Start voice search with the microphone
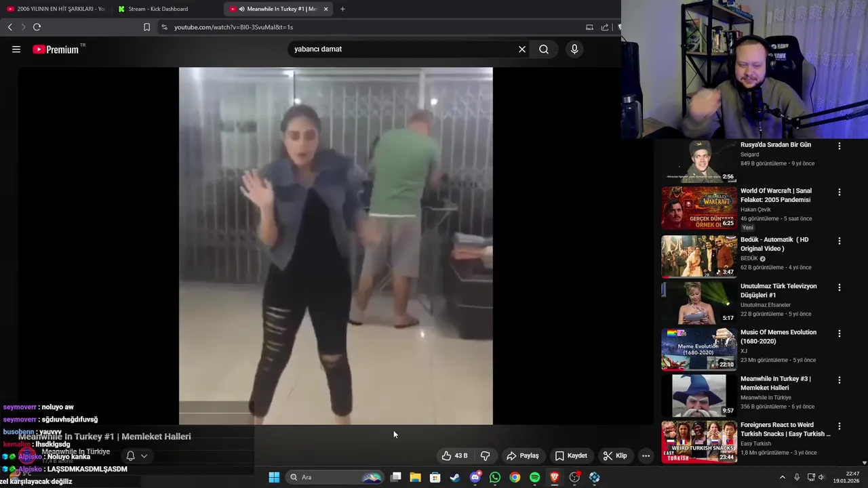 click(x=574, y=49)
